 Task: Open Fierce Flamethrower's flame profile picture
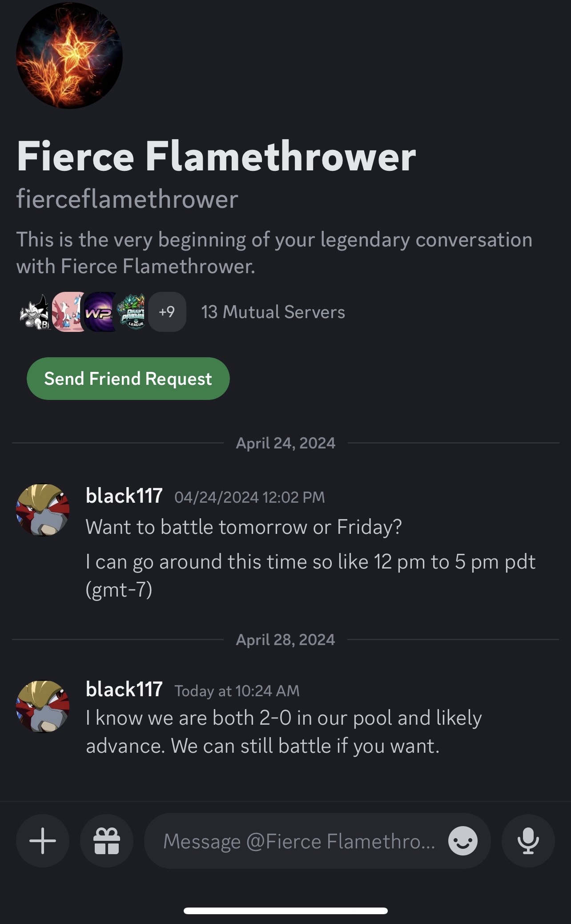pos(69,56)
